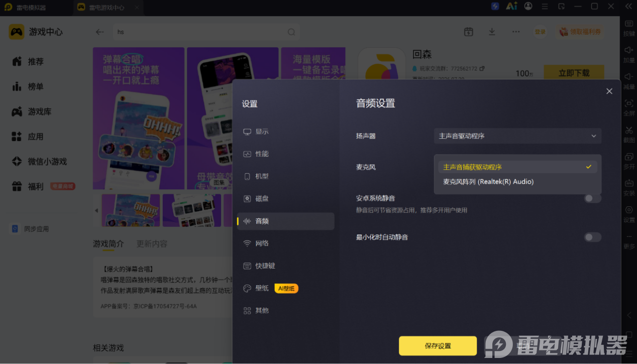637x364 pixels.
Task: Open the downloads icon in game center
Action: click(x=492, y=32)
